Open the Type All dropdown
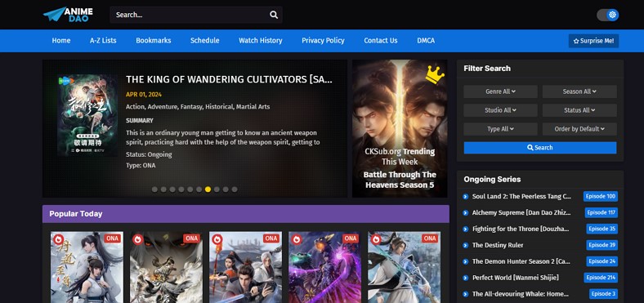 point(500,129)
